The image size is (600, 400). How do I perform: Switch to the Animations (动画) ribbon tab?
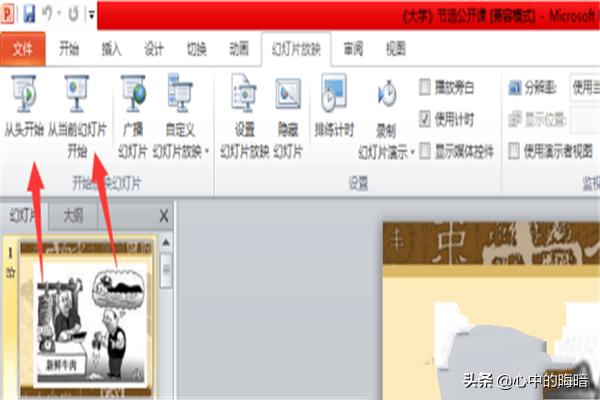pos(238,49)
